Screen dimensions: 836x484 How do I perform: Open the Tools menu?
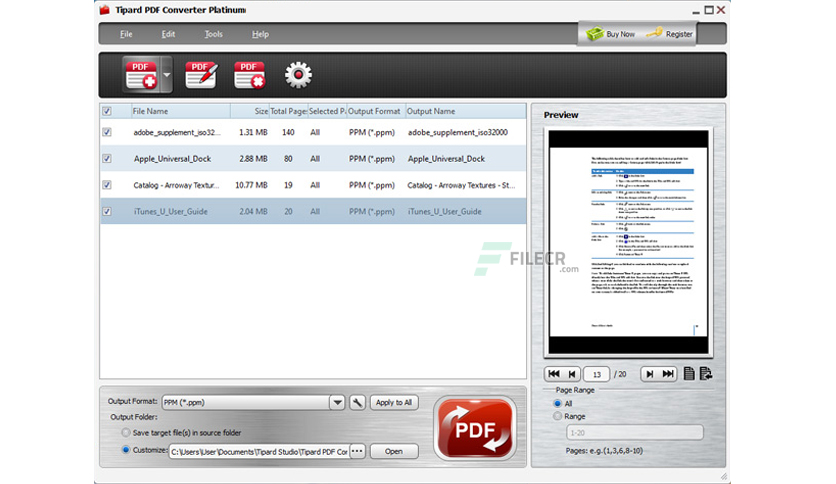pos(213,34)
